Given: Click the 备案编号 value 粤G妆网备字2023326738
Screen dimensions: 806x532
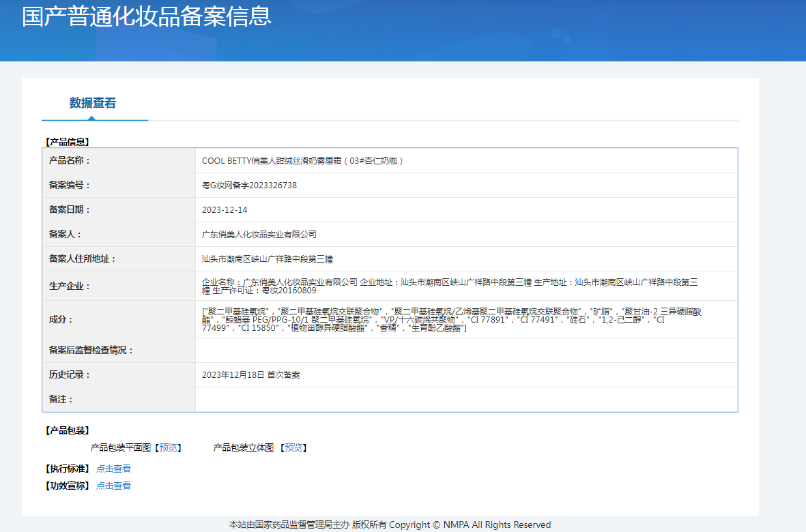Looking at the screenshot, I should coord(249,186).
